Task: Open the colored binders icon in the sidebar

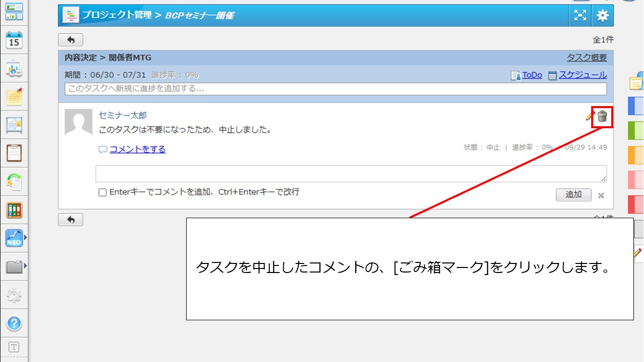Action: (14, 210)
